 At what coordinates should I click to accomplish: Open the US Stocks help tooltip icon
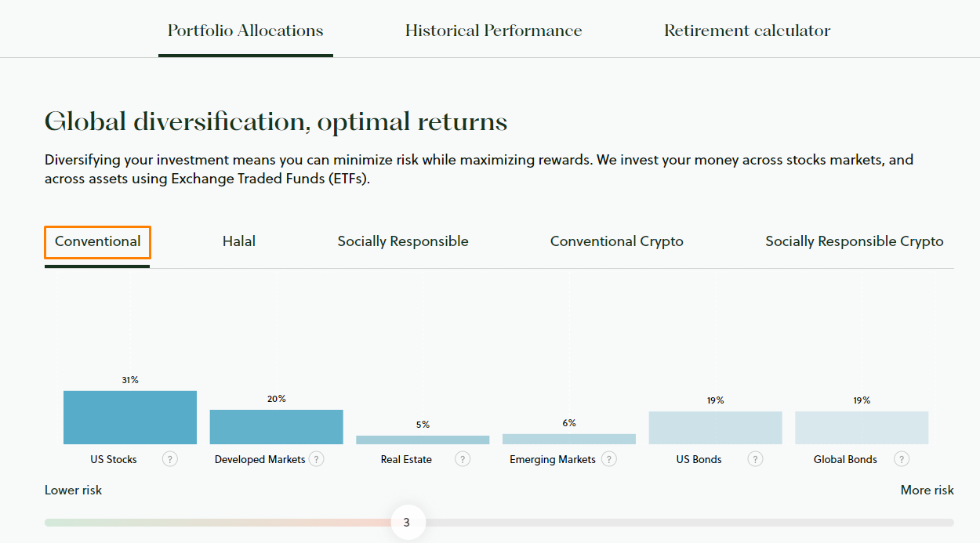click(169, 458)
